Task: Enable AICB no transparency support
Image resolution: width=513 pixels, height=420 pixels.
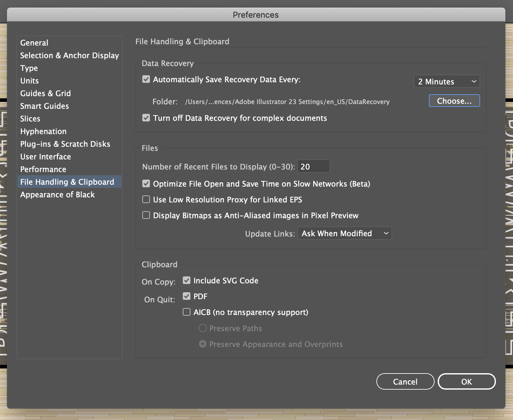Action: [186, 312]
